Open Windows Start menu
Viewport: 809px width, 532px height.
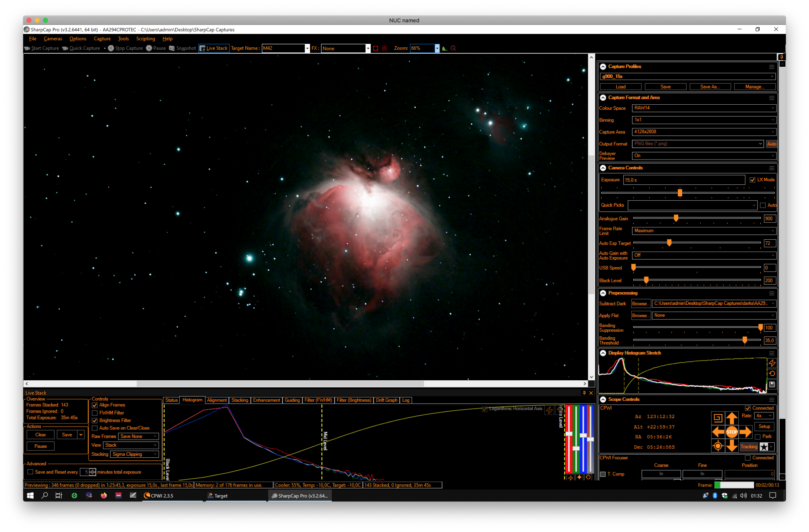[x=30, y=496]
